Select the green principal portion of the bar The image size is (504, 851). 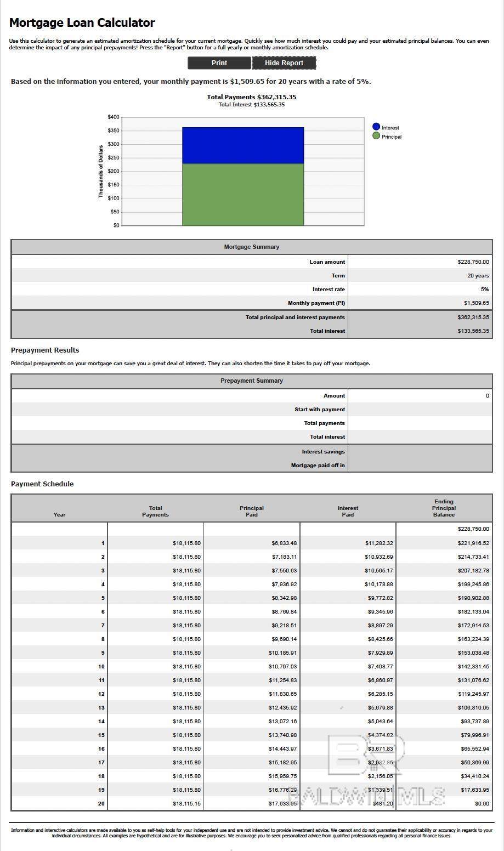coord(243,195)
